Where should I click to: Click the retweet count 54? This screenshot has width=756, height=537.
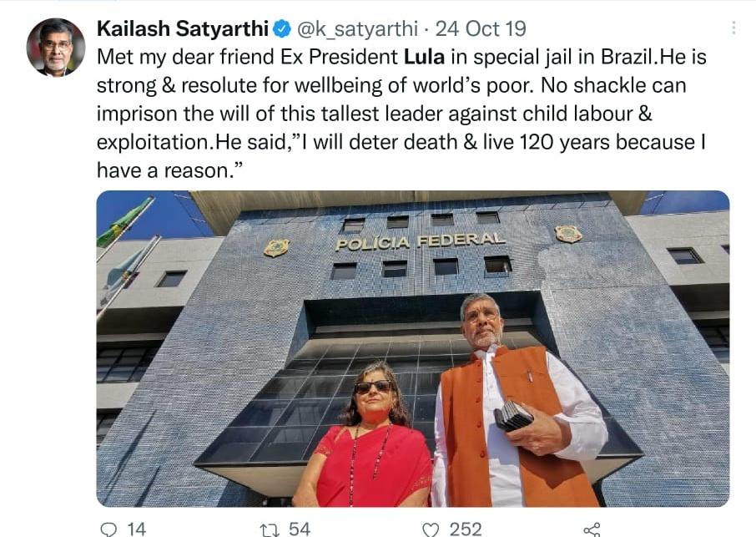click(300, 529)
